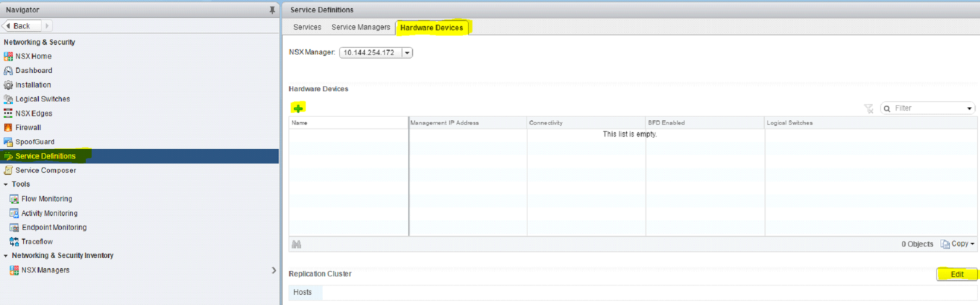This screenshot has height=305, width=980.
Task: Collapse the Tools tree section
Action: click(6, 184)
